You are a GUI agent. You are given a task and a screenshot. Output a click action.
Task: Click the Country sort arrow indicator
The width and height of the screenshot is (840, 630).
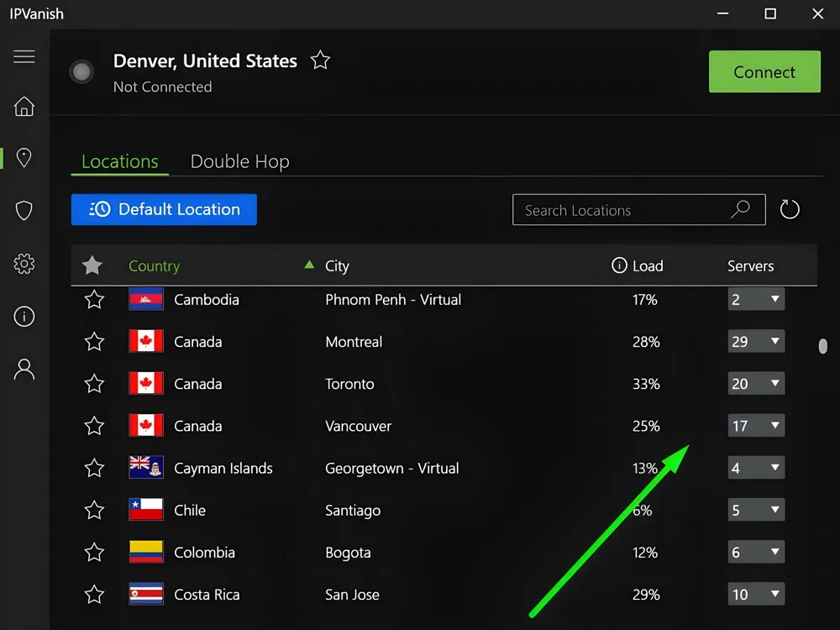(309, 264)
